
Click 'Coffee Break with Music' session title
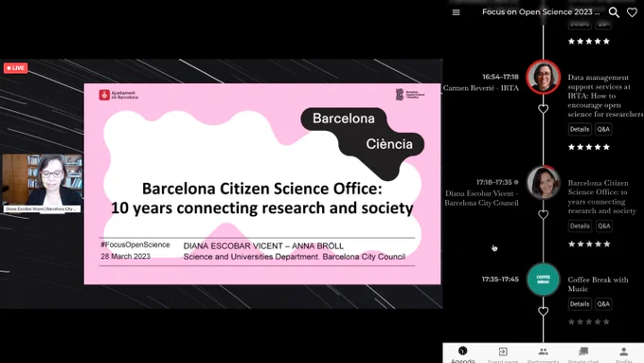pos(598,284)
